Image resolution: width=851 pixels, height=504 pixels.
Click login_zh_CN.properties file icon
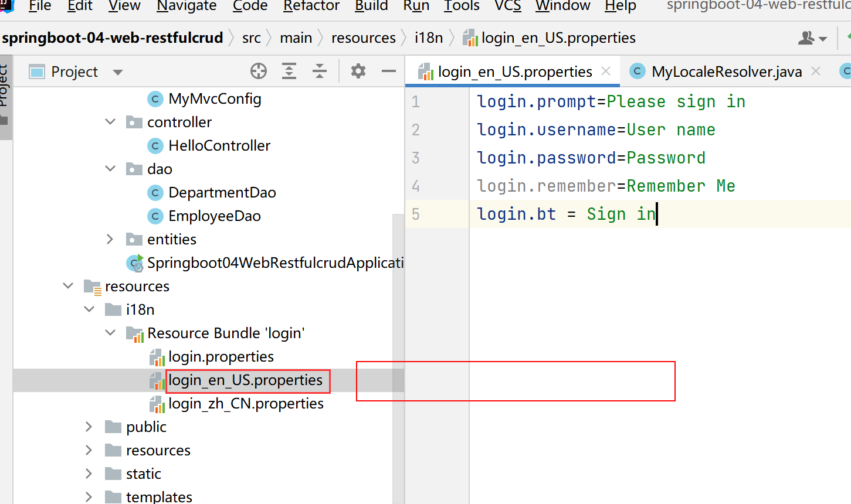point(157,404)
